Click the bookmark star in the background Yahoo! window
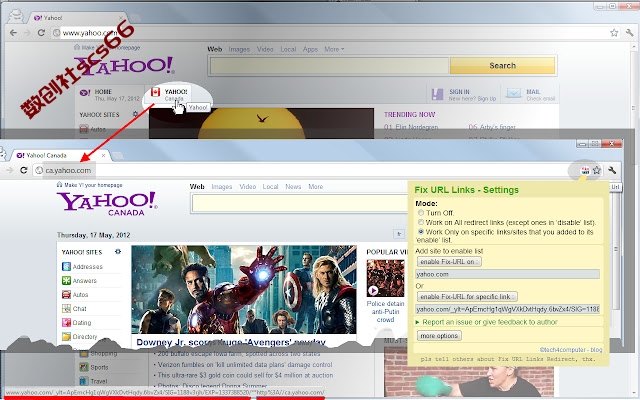Screen dimensions: 640x400 tap(614, 33)
